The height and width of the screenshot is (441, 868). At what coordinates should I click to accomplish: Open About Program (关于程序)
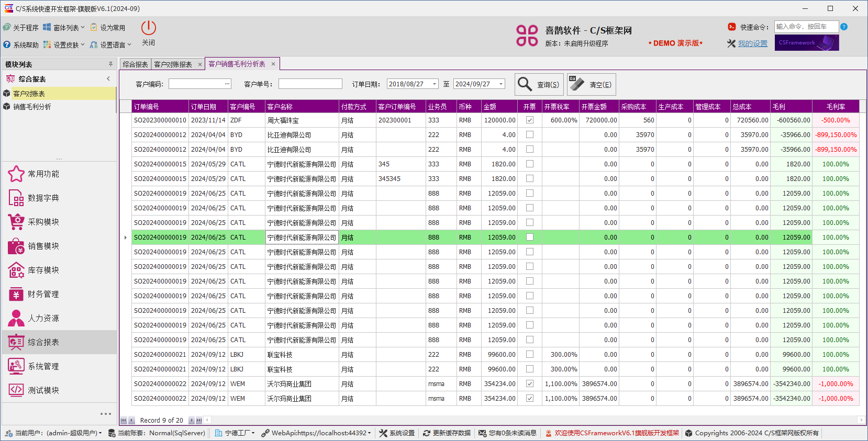[21, 28]
